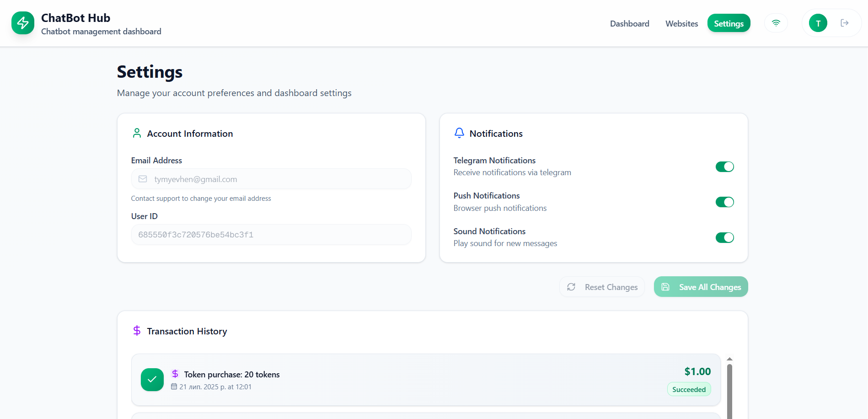Click the connection status wifi icon
This screenshot has height=419, width=868.
[776, 23]
